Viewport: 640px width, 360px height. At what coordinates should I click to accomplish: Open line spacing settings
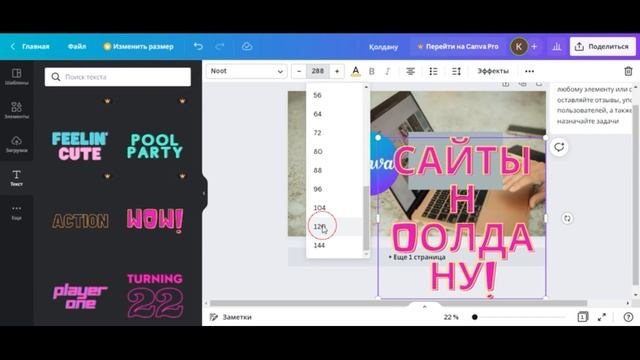(x=456, y=71)
